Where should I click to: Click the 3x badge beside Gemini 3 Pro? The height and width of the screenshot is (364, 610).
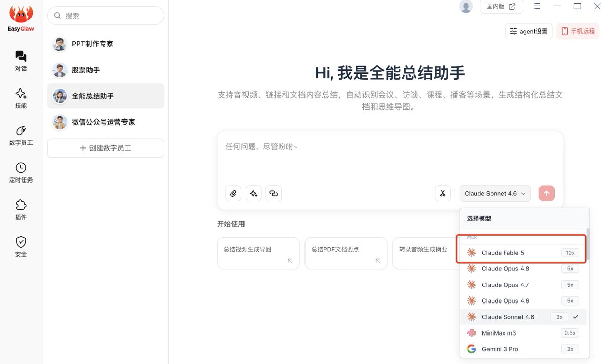click(x=570, y=349)
